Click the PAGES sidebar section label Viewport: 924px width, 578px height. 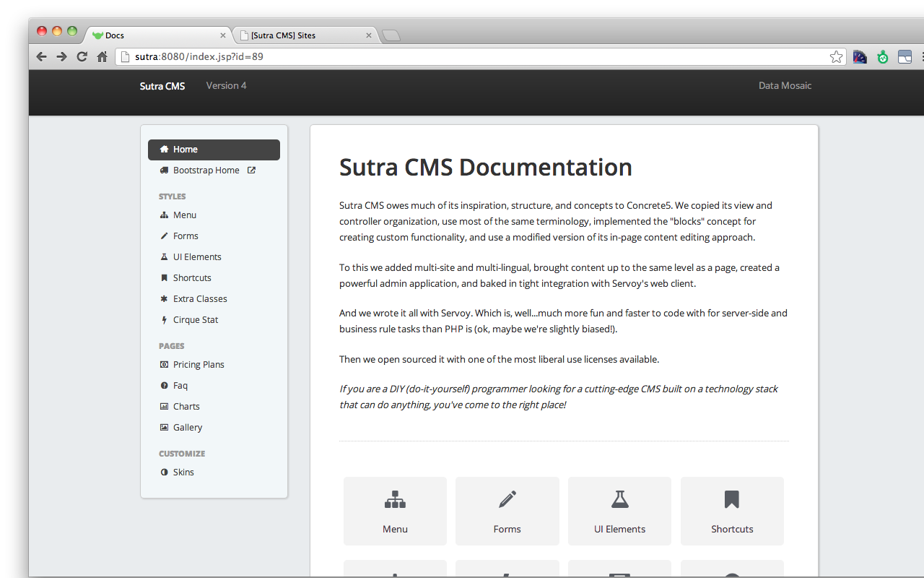[x=172, y=346]
